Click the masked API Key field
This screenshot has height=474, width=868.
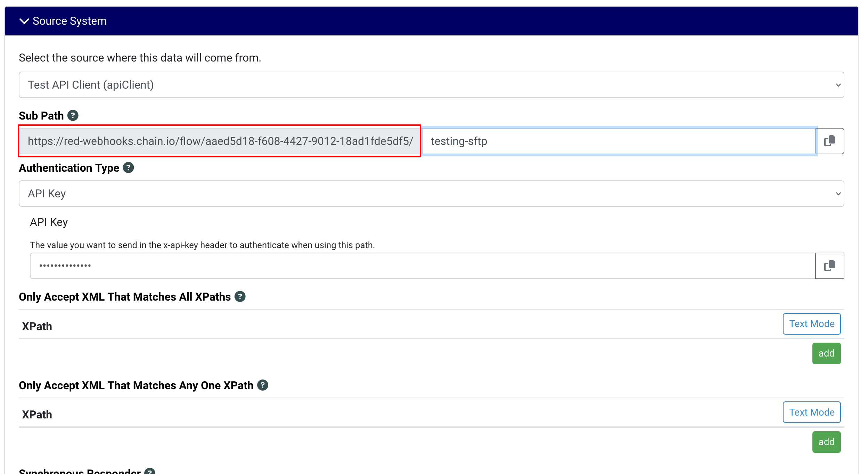pyautogui.click(x=422, y=266)
